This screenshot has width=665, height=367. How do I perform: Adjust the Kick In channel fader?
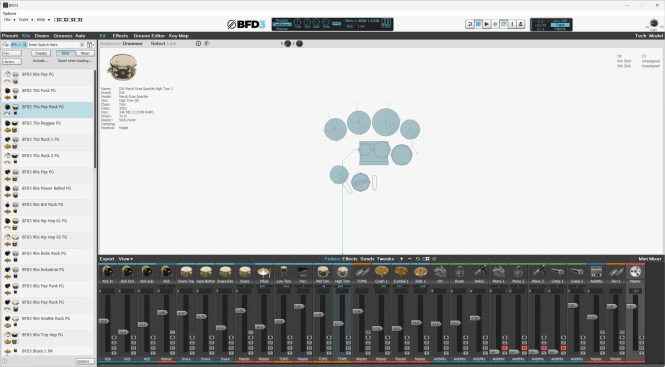103,321
